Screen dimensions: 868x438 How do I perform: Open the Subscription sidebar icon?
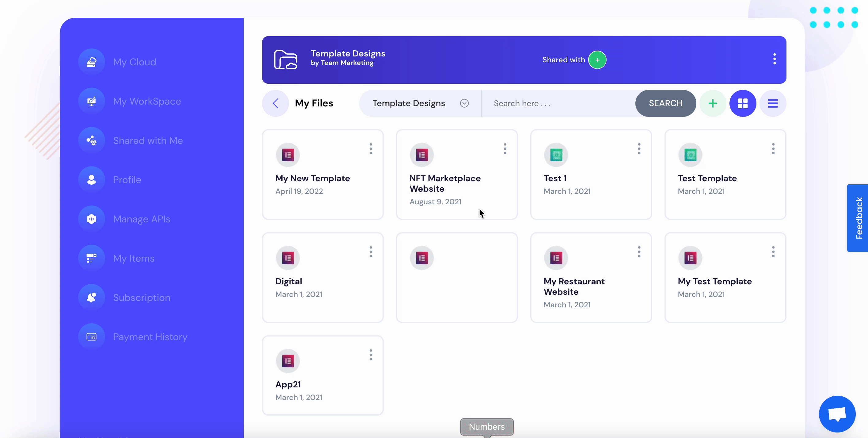point(91,297)
